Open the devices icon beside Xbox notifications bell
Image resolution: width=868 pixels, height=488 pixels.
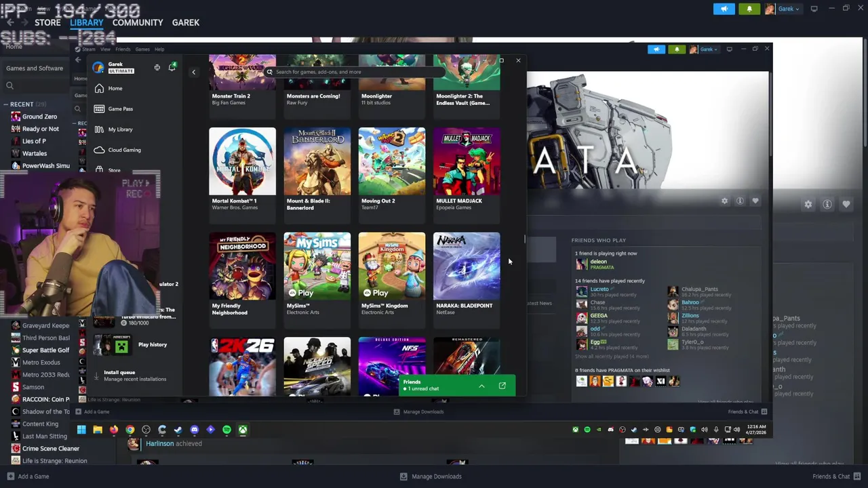[157, 67]
